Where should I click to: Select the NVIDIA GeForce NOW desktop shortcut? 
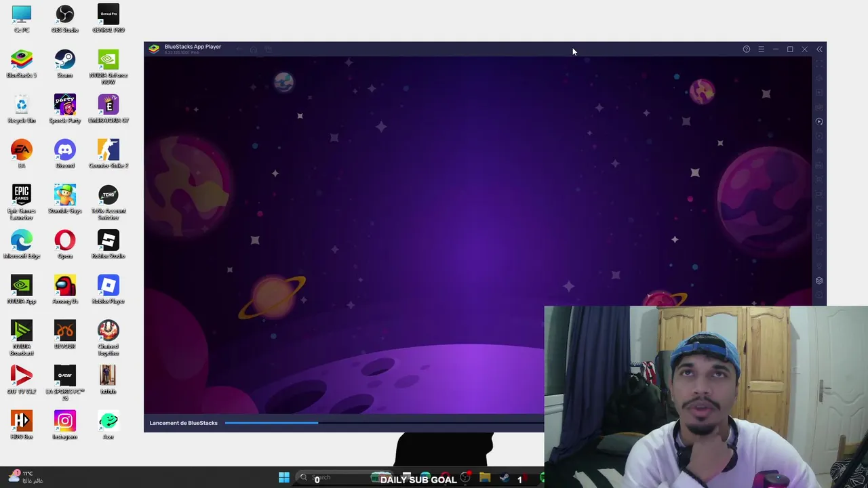click(108, 67)
